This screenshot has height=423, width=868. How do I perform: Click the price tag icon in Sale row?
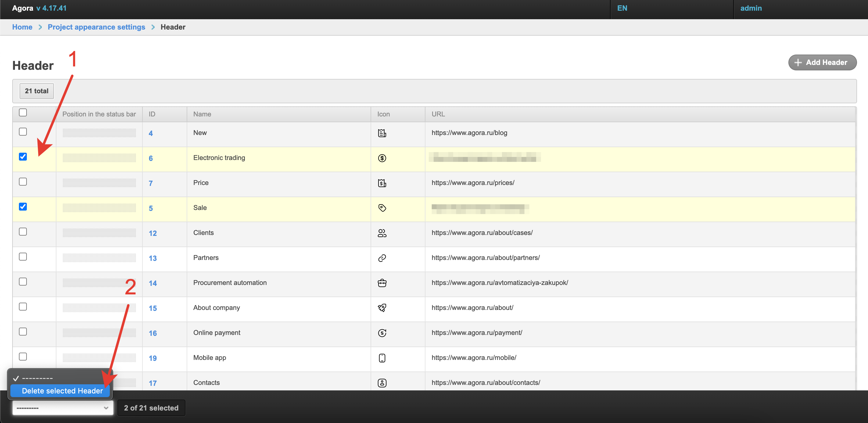382,208
